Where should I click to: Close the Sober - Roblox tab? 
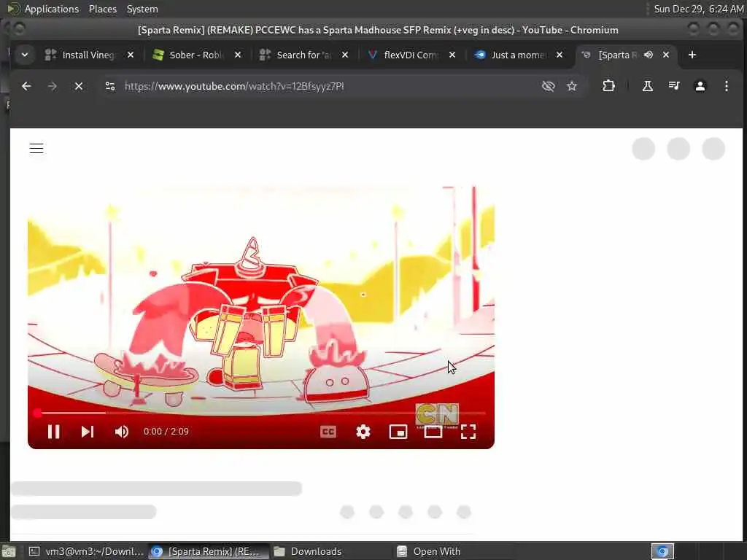click(237, 55)
